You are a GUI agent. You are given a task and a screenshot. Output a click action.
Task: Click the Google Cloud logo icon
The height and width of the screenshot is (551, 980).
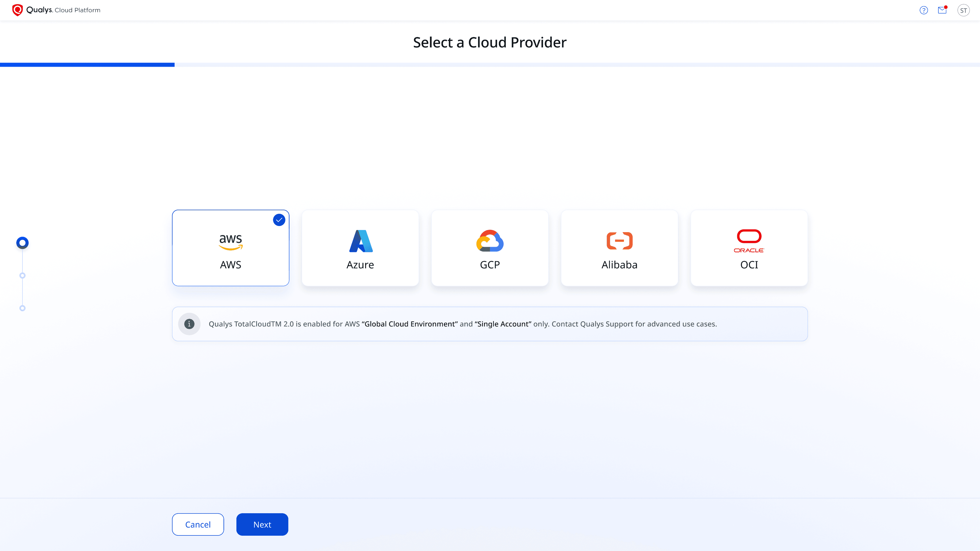490,241
